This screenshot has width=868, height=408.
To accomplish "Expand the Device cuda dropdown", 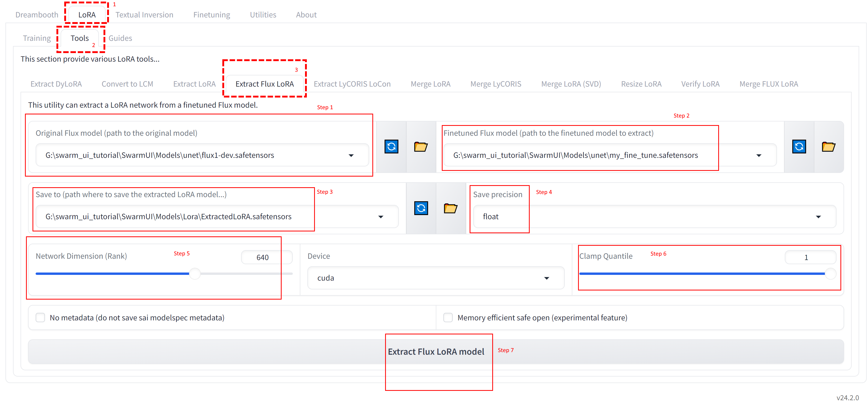I will (547, 278).
